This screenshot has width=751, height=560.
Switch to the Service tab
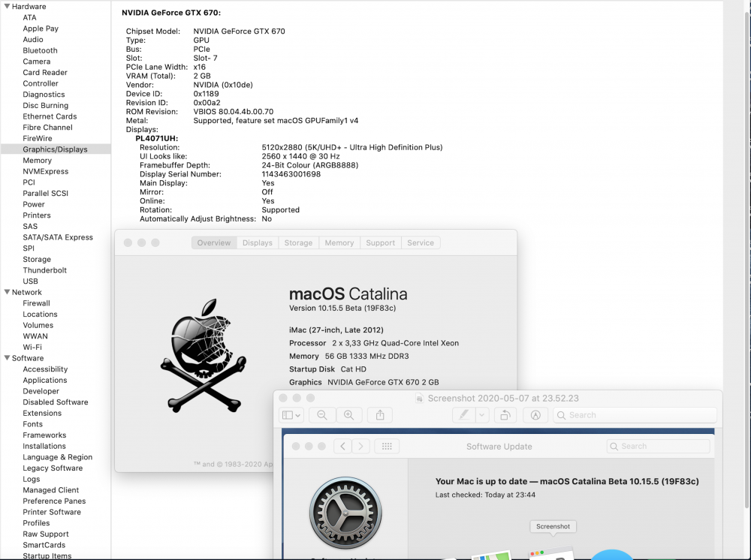click(421, 242)
